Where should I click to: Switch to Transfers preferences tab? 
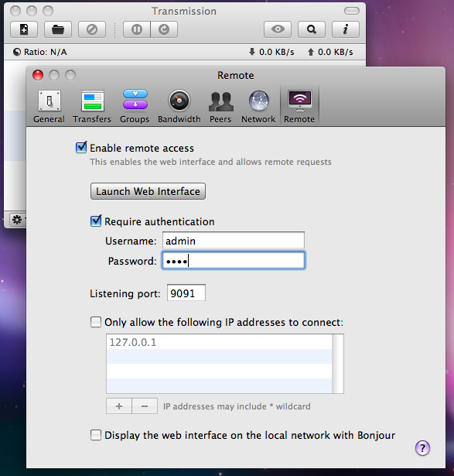92,107
